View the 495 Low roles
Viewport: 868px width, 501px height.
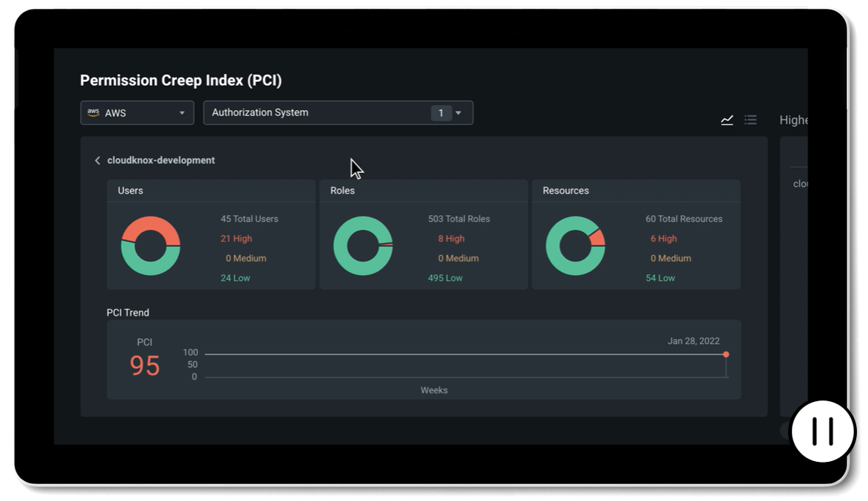pyautogui.click(x=445, y=278)
